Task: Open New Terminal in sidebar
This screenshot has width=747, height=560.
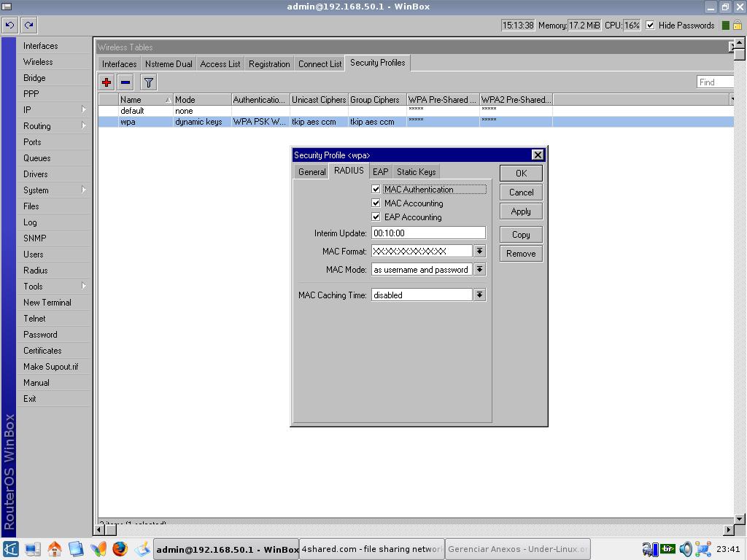Action: (x=47, y=303)
